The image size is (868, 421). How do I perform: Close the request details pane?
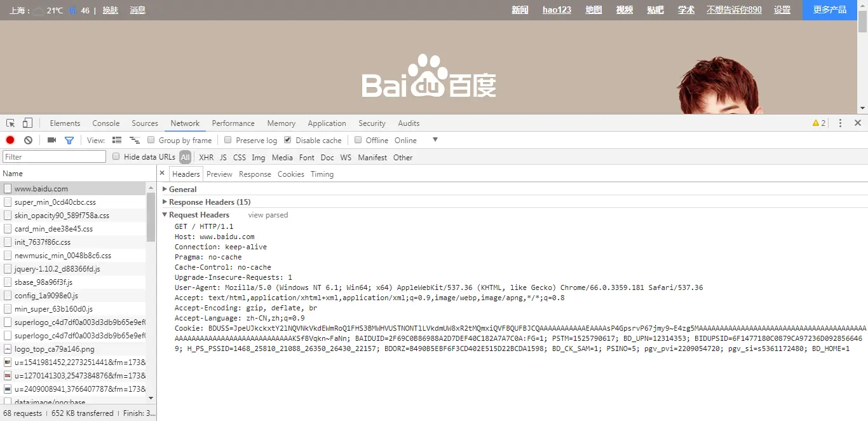click(162, 174)
